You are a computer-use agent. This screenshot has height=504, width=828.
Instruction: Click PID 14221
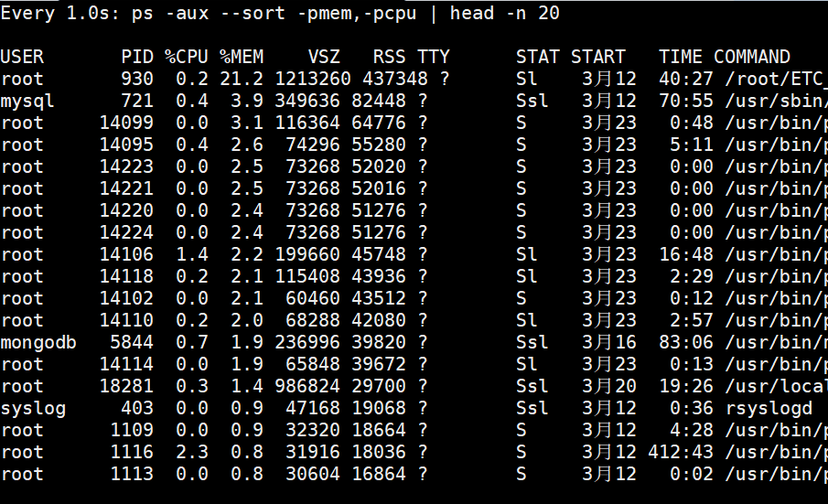click(x=126, y=188)
